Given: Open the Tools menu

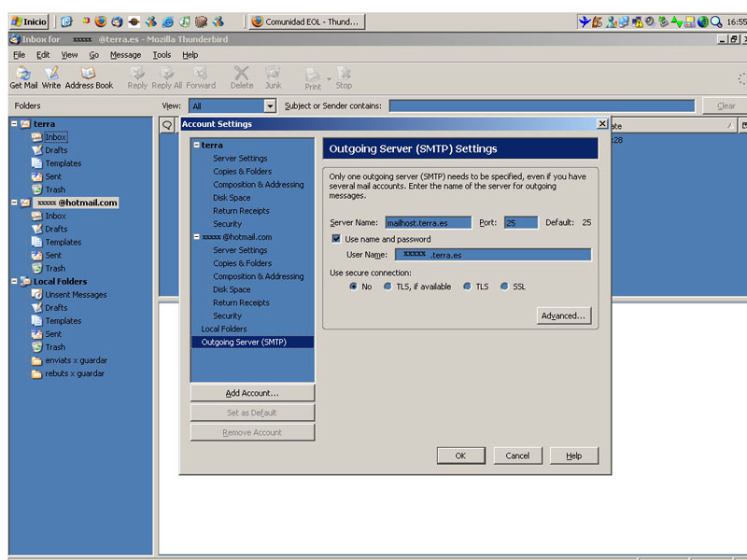Looking at the screenshot, I should pyautogui.click(x=162, y=55).
